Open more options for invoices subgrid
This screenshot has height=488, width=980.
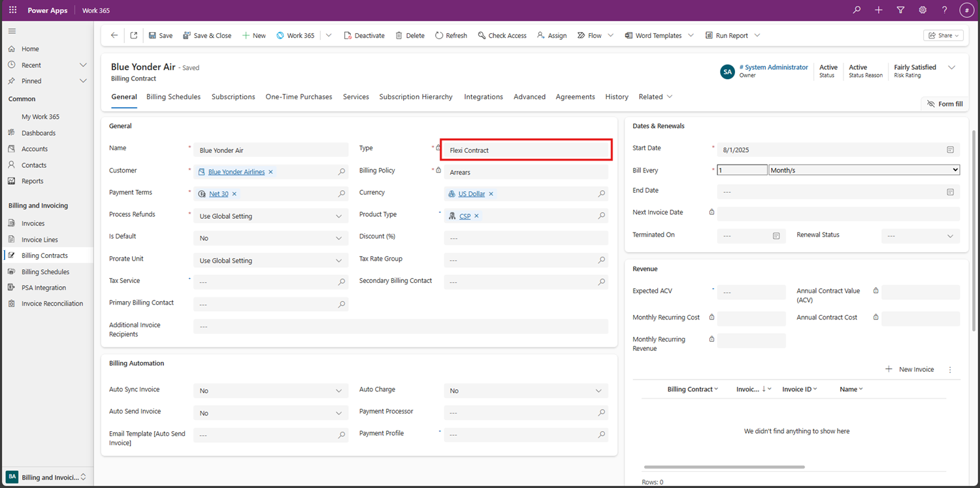[950, 370]
